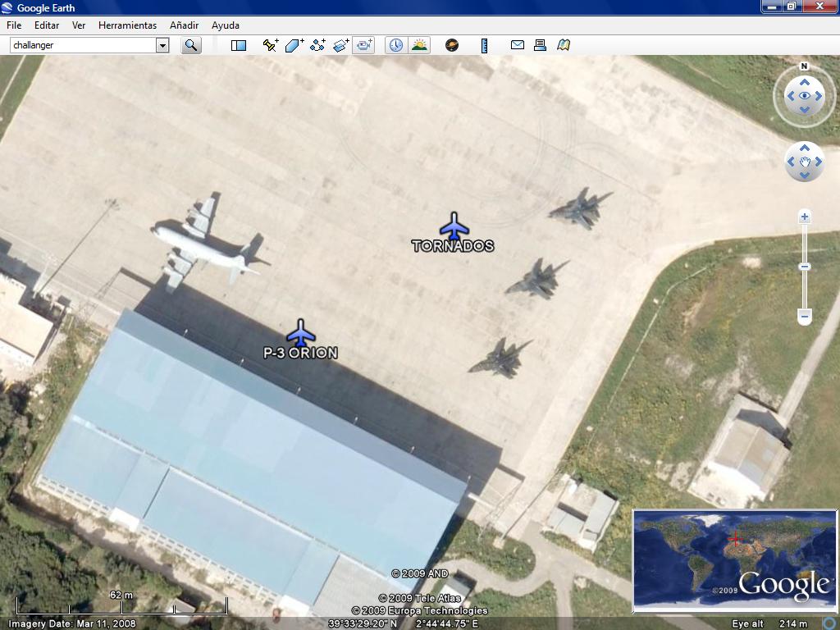
Task: Click the email envelope icon
Action: pyautogui.click(x=518, y=45)
